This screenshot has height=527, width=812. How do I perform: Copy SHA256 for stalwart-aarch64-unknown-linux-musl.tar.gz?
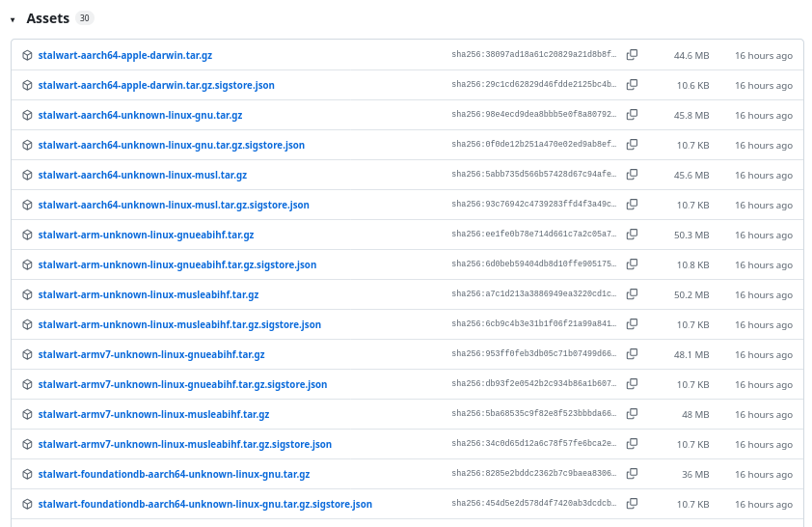tap(632, 175)
